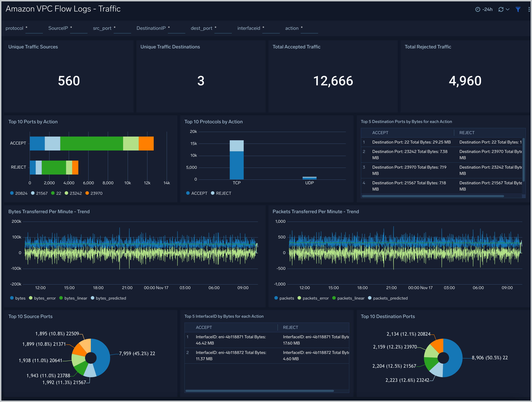Click the refresh dashboard icon
532x402 pixels.
(501, 9)
